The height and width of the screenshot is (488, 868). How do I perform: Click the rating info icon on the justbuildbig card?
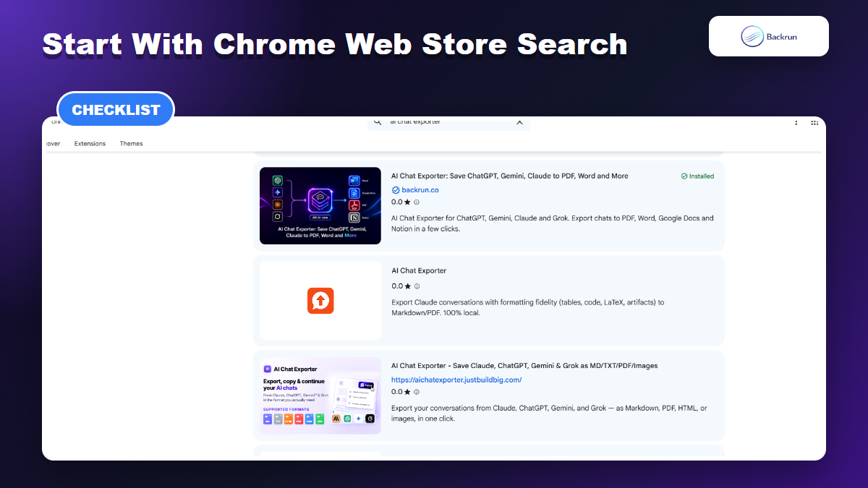[x=417, y=392]
